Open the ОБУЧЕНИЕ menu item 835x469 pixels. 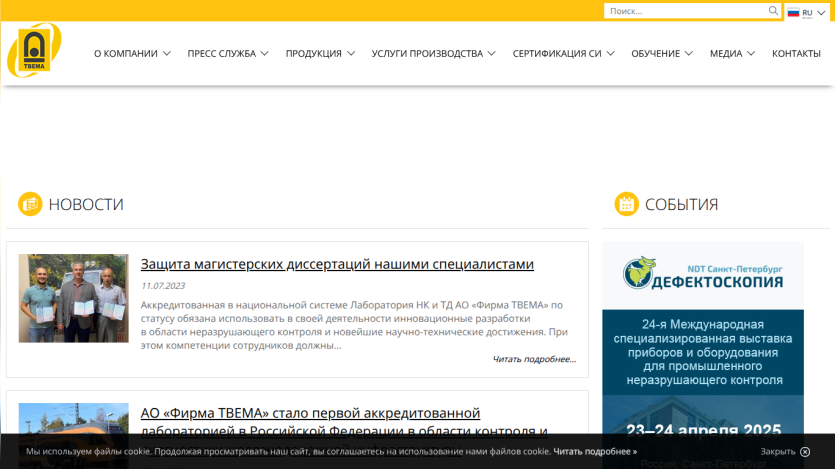pyautogui.click(x=656, y=53)
